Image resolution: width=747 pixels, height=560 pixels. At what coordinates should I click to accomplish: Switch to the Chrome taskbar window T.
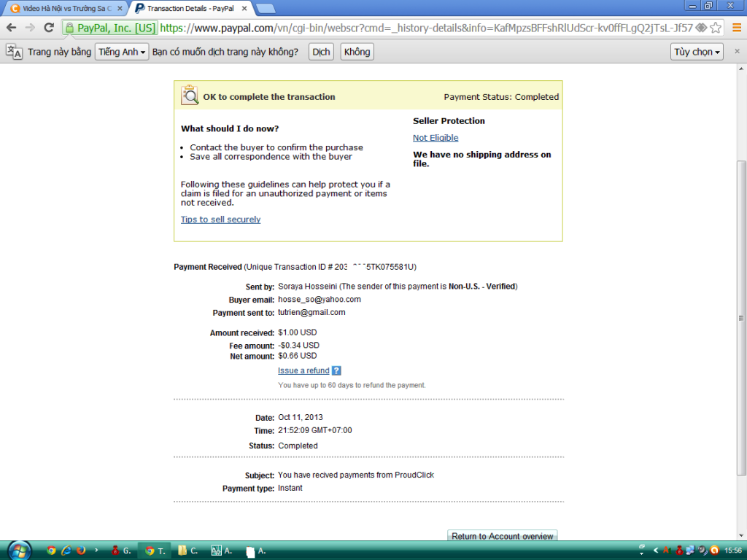click(x=155, y=551)
